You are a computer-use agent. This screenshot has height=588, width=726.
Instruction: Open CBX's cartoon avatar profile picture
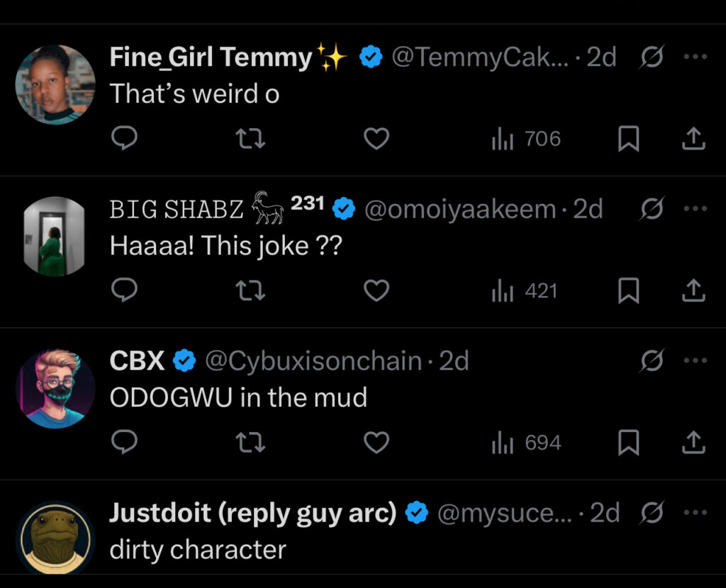55,388
